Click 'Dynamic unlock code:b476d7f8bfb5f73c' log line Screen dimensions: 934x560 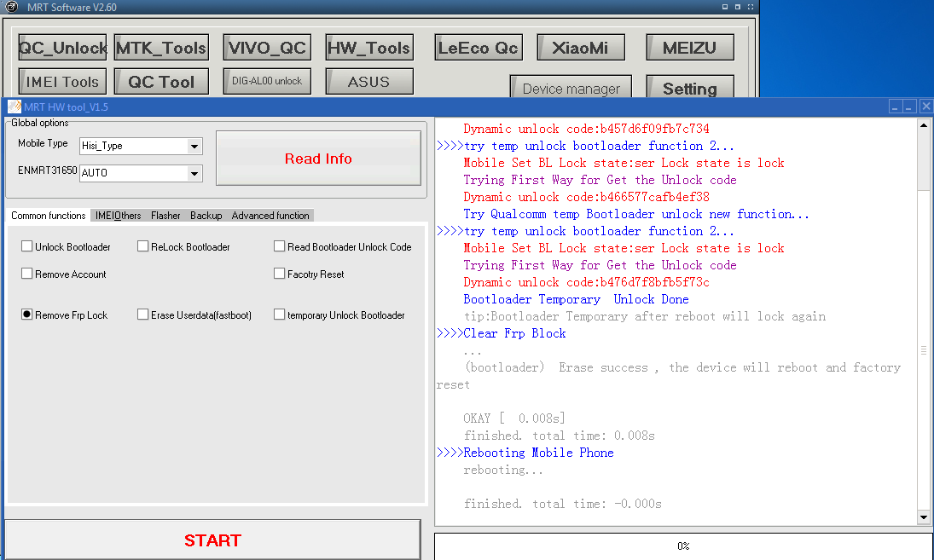(x=586, y=282)
